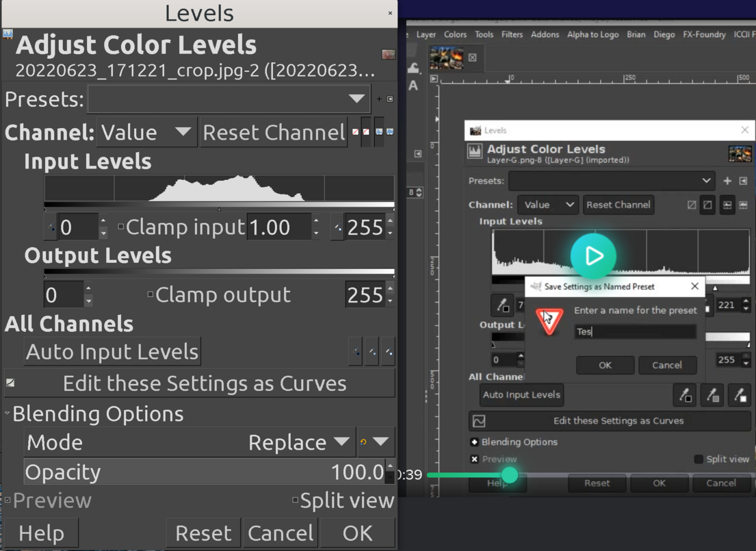Open the Channel Value dropdown
The height and width of the screenshot is (551, 756).
146,131
